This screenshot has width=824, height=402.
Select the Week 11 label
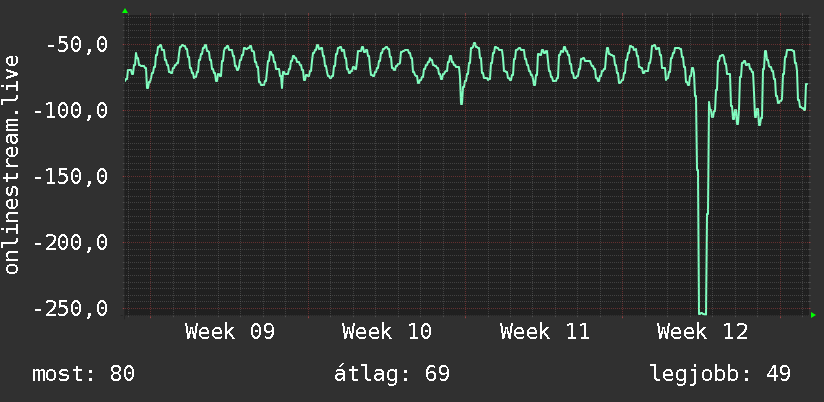(x=545, y=331)
